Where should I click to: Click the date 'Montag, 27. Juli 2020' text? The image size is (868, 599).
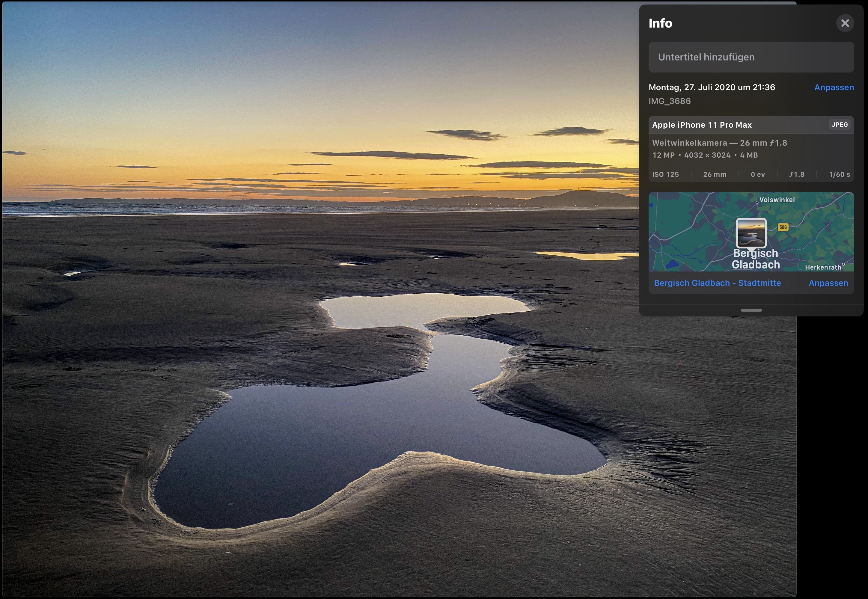tap(712, 87)
